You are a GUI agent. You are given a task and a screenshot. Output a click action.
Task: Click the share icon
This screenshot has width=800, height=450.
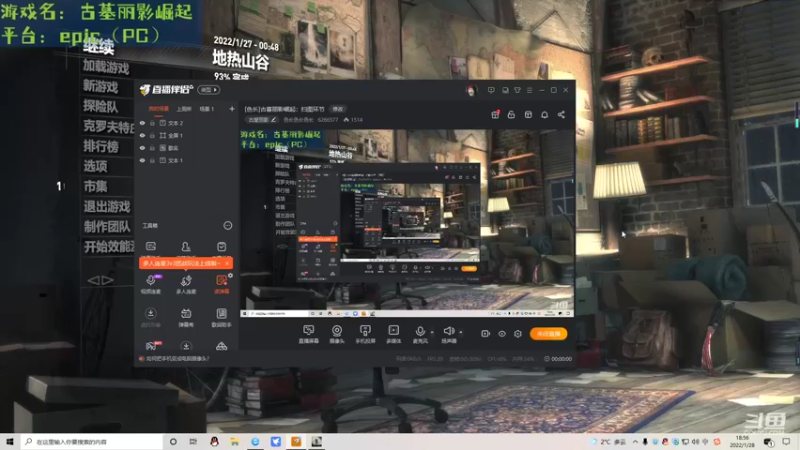[561, 115]
